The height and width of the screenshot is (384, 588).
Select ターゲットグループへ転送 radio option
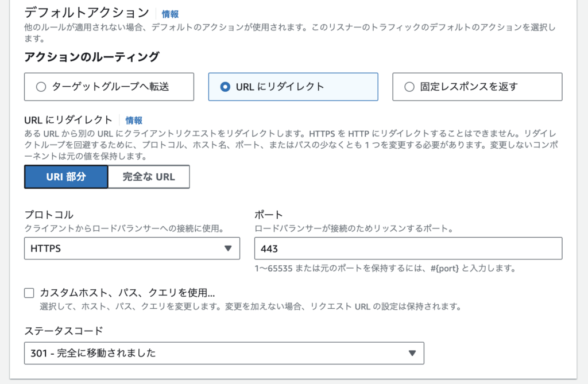coord(109,87)
